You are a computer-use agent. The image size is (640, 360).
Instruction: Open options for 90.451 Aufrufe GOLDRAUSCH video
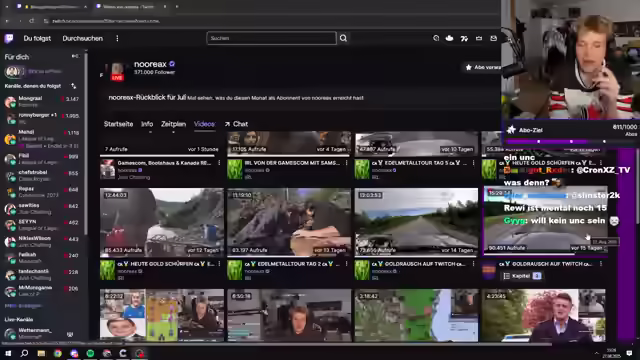[601, 264]
